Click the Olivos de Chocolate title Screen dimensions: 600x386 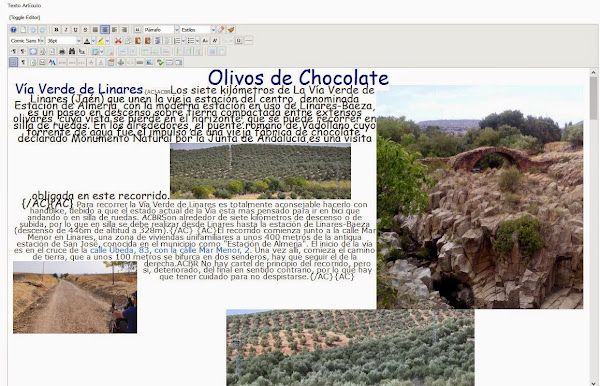pyautogui.click(x=298, y=78)
